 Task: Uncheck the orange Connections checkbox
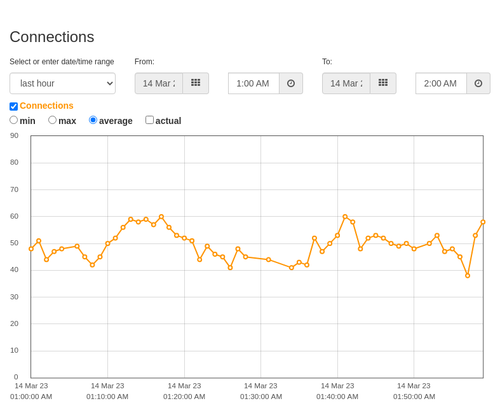tap(14, 106)
